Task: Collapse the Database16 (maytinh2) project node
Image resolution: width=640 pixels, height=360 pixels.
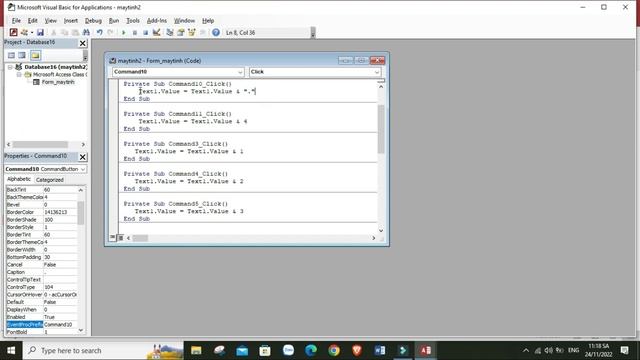Action: (x=10, y=67)
